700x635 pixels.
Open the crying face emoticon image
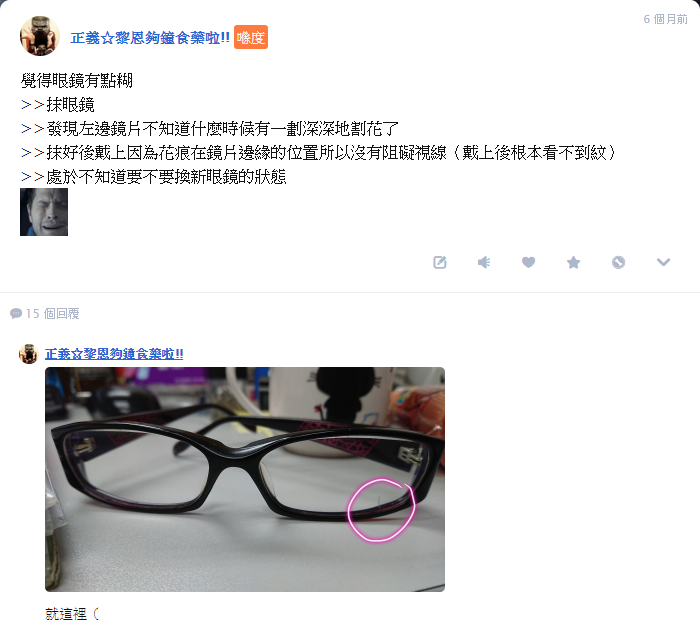44,212
